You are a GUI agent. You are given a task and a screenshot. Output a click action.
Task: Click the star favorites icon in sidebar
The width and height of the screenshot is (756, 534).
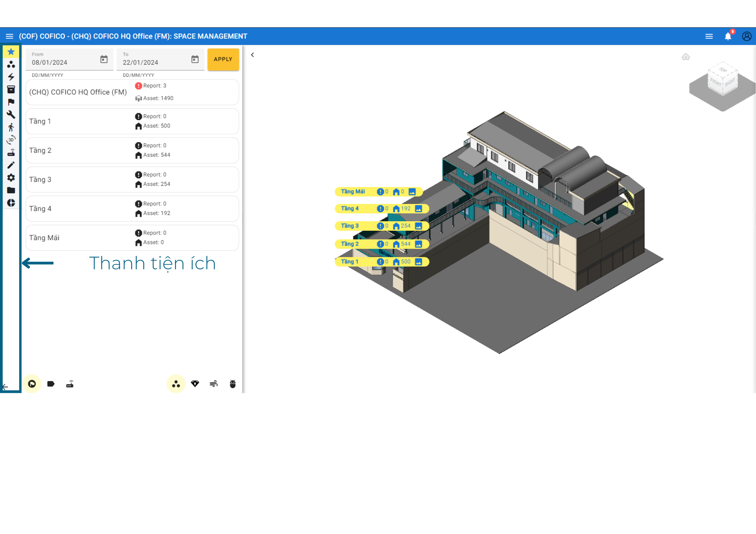(11, 52)
